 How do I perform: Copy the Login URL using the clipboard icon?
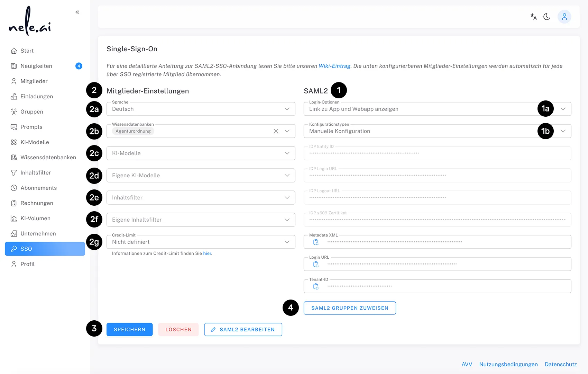tap(315, 264)
